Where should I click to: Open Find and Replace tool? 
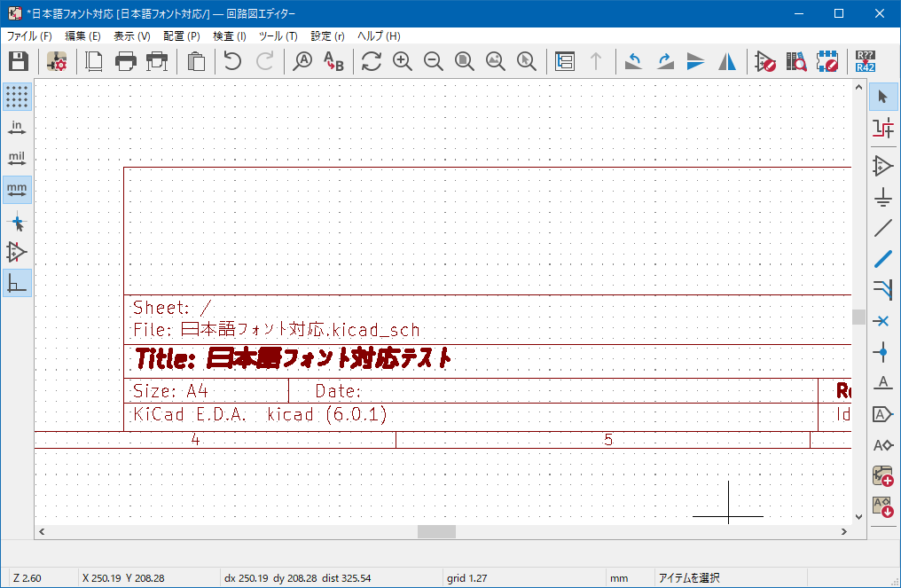[x=333, y=61]
